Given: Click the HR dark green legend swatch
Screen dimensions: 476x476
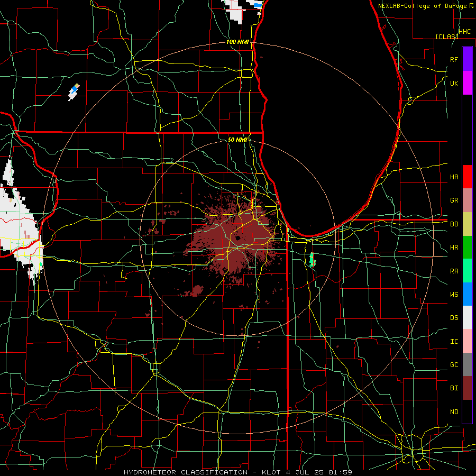Looking at the screenshot, I should (x=467, y=247).
